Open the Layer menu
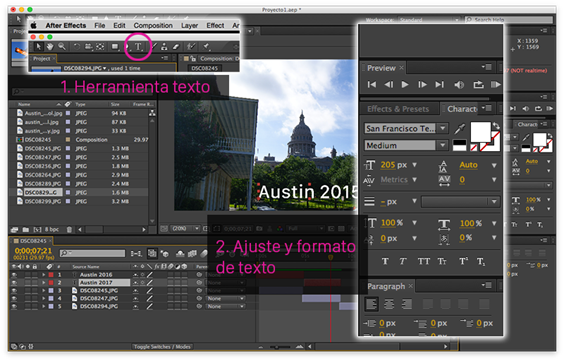The image size is (564, 361). pos(190,26)
